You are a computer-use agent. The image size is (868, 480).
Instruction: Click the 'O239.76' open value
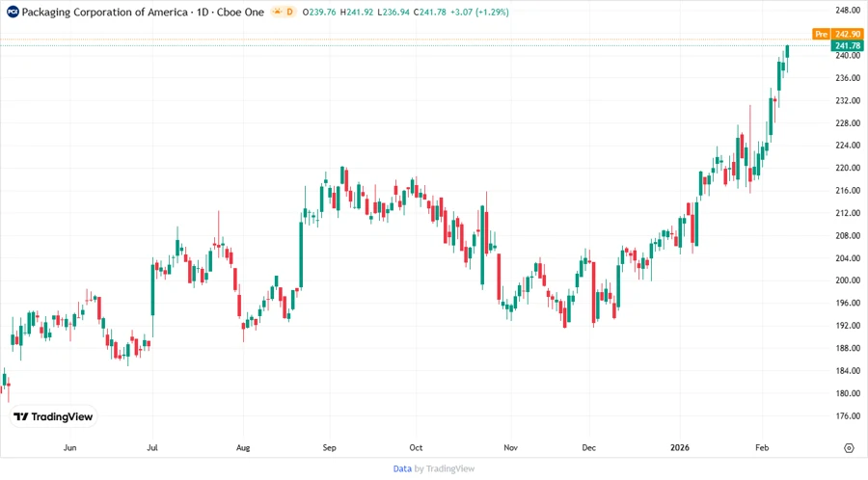319,12
